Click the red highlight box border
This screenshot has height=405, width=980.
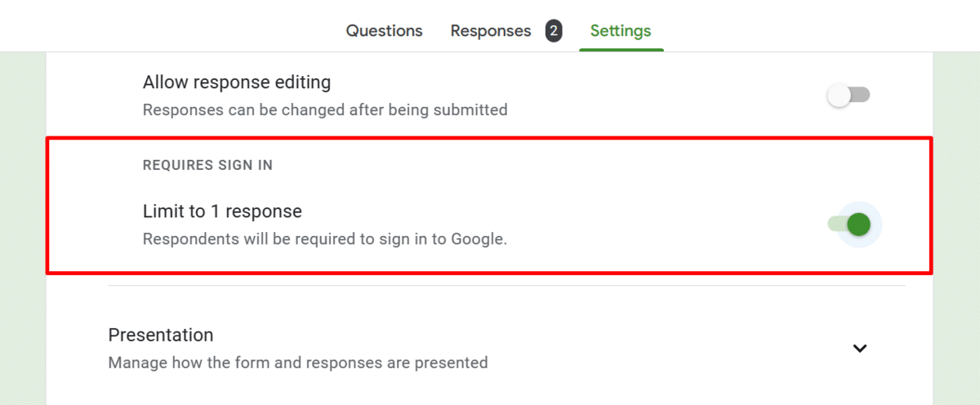coord(490,139)
